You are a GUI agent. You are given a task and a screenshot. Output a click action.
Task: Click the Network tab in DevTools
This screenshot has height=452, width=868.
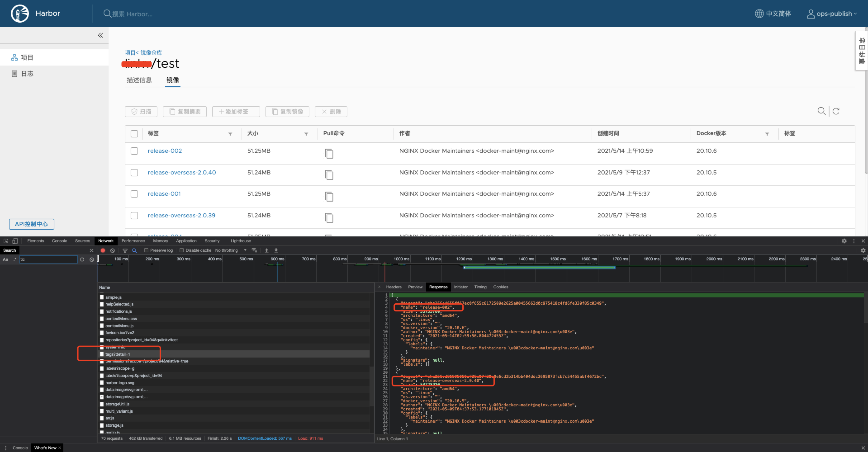point(105,241)
